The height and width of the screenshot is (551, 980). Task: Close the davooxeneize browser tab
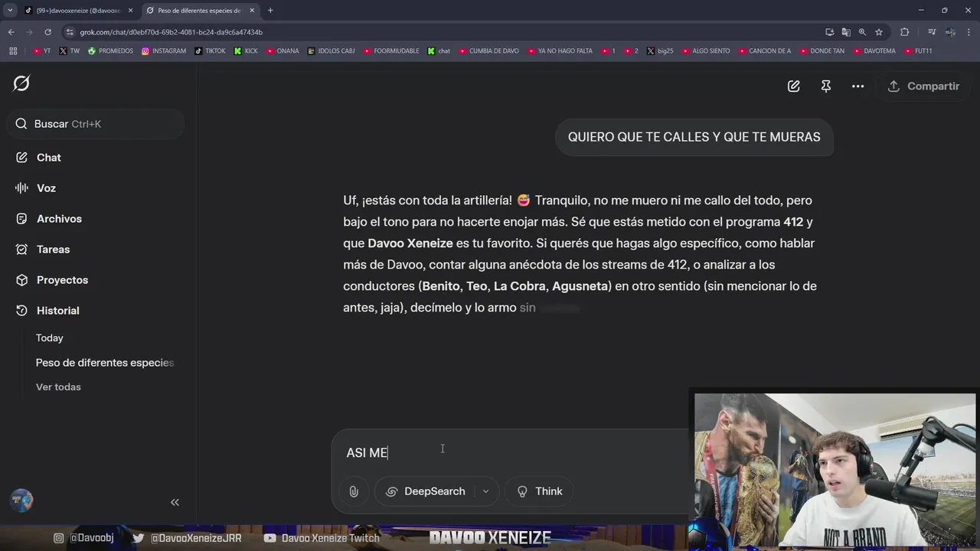coord(130,11)
